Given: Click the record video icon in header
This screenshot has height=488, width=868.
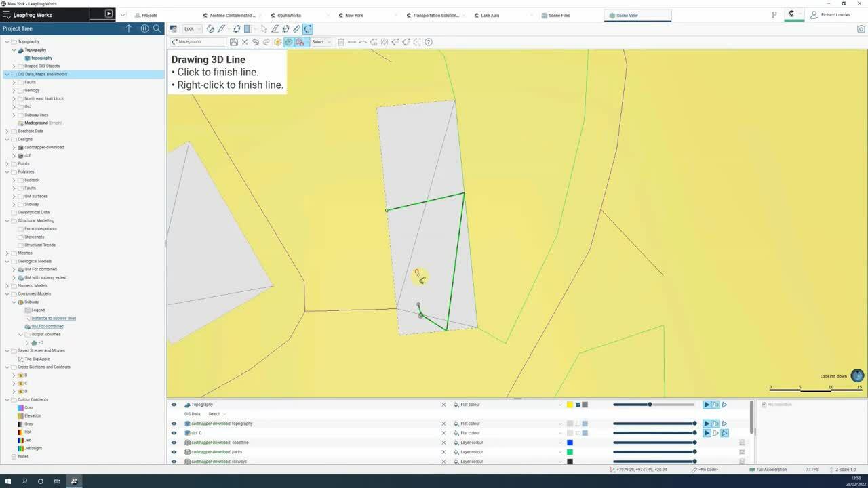Looking at the screenshot, I should pyautogui.click(x=108, y=14).
